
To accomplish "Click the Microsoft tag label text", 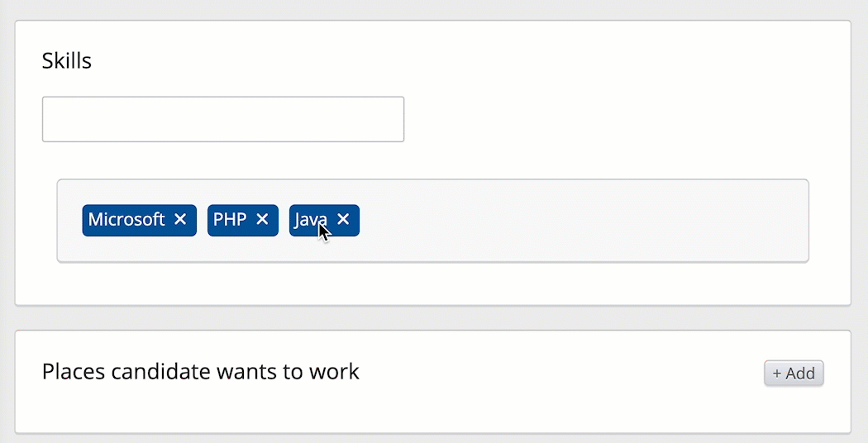I will click(126, 220).
